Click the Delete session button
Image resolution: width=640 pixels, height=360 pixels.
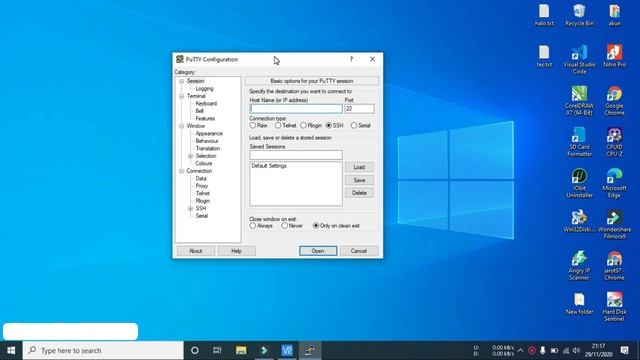pos(359,193)
